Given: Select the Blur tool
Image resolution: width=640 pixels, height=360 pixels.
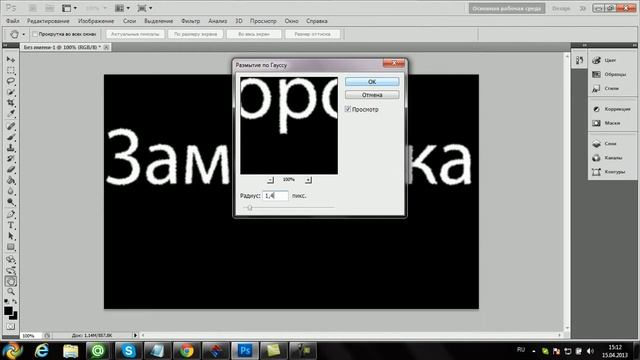Looking at the screenshot, I should pos(11,191).
